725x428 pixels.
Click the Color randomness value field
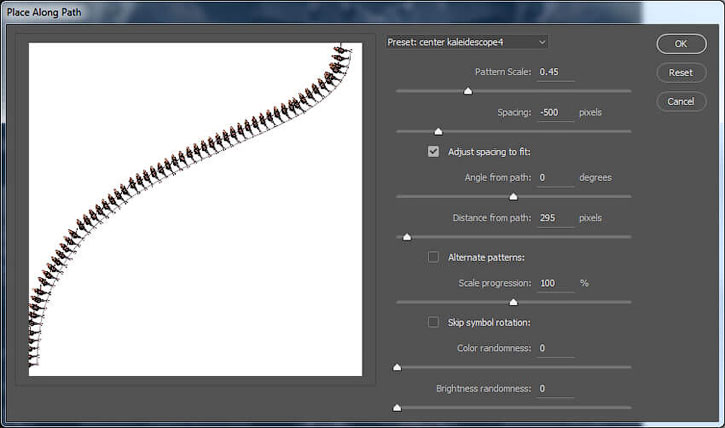tap(555, 349)
